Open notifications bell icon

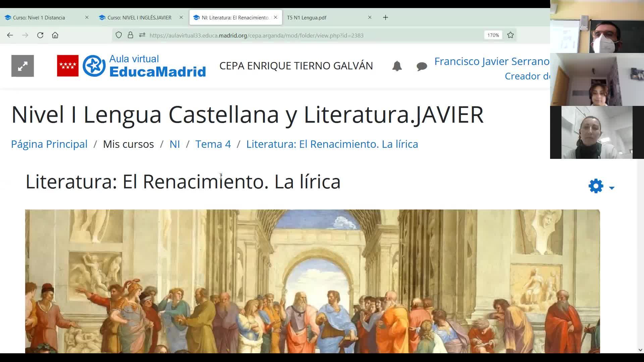(397, 66)
